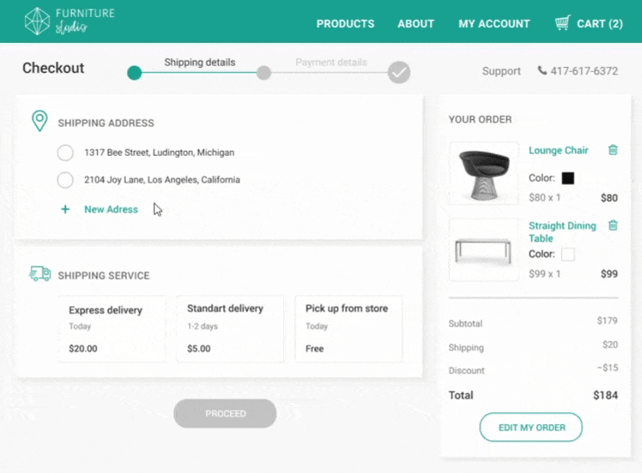Open the Lounge Chair product thumbnail

tap(484, 173)
